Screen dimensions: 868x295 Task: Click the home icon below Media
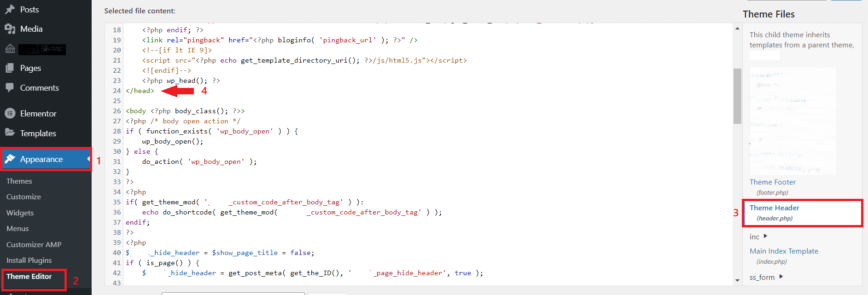click(x=10, y=49)
